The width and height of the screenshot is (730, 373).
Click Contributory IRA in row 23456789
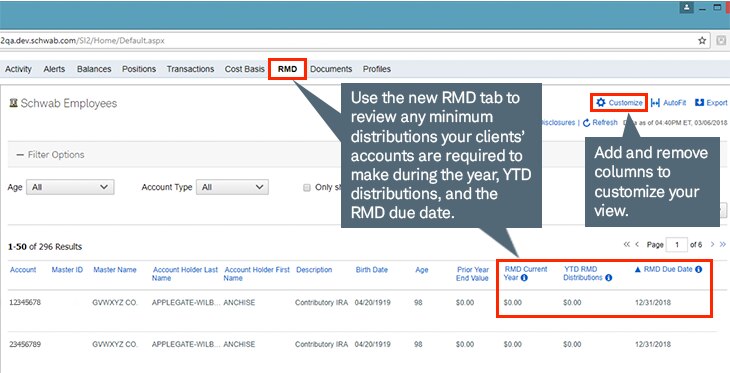coord(321,344)
